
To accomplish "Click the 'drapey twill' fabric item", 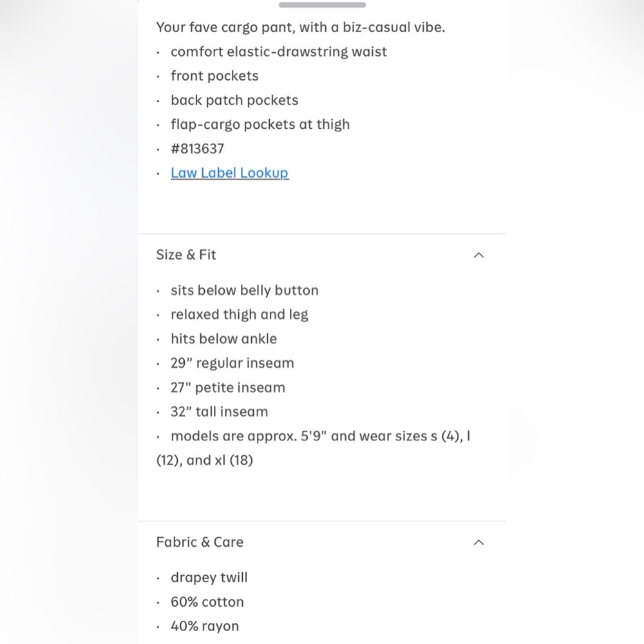I will click(x=209, y=578).
